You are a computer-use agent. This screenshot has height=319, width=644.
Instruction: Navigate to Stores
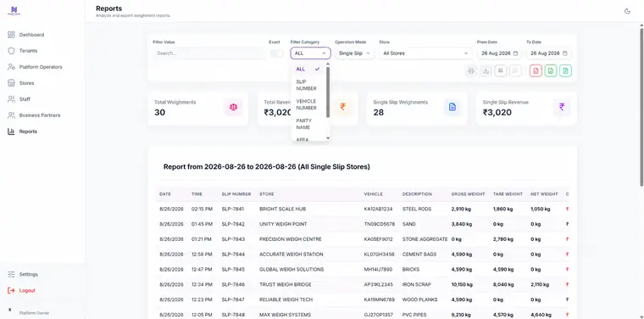(x=27, y=83)
